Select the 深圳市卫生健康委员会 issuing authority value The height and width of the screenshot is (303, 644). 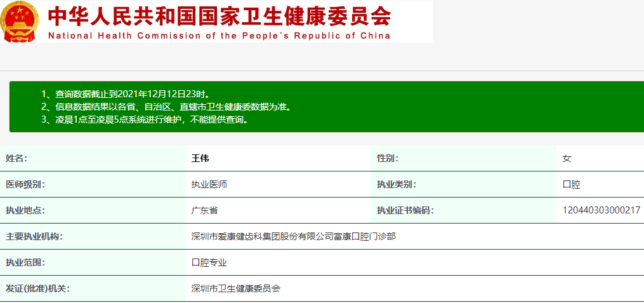(x=235, y=288)
